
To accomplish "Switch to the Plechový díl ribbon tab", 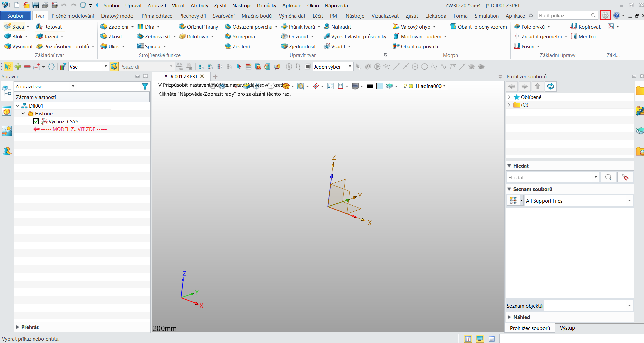I will click(x=192, y=16).
